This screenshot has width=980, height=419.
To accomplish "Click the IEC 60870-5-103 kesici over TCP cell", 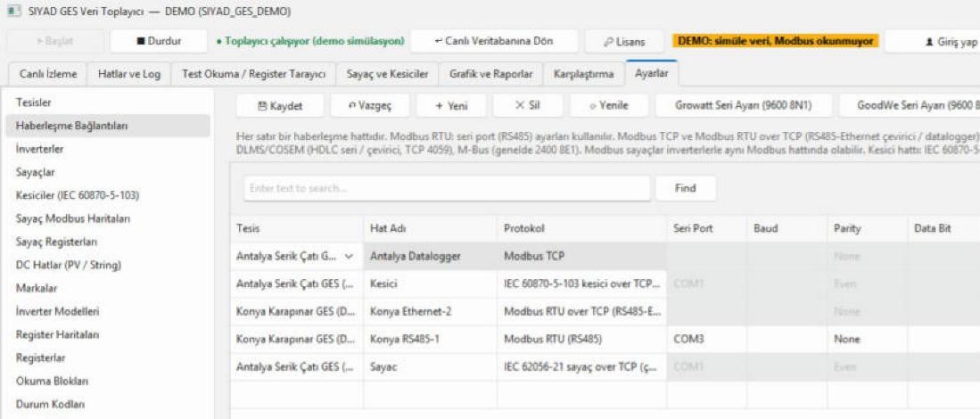I will (582, 284).
